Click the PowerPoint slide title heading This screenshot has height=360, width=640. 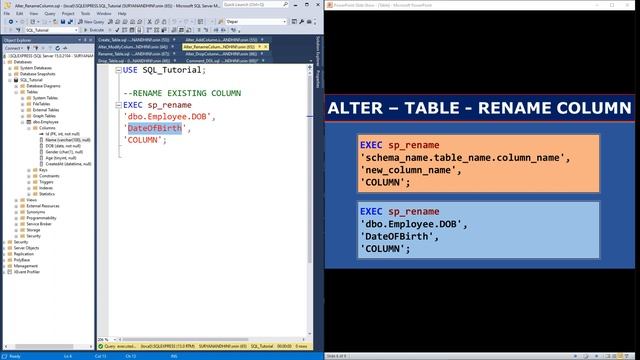pos(479,108)
